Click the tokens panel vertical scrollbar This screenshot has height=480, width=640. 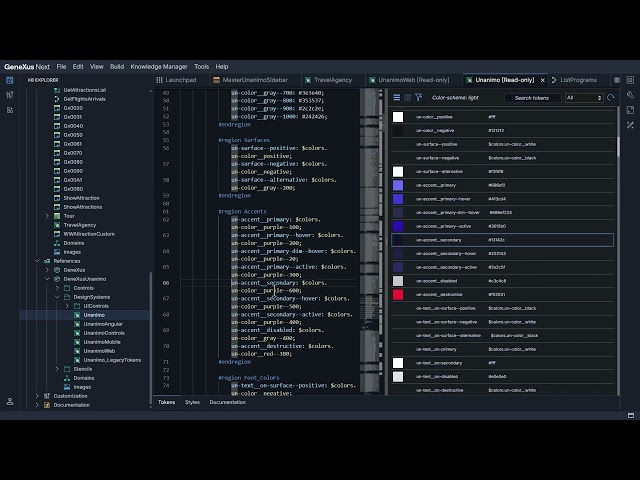pyautogui.click(x=618, y=147)
